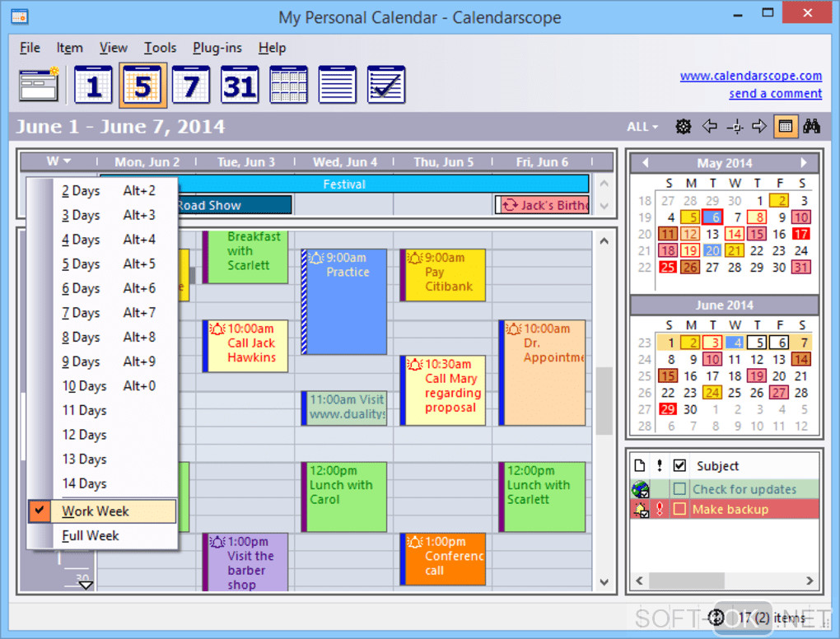
Task: Open the Tools menu
Action: pos(161,48)
